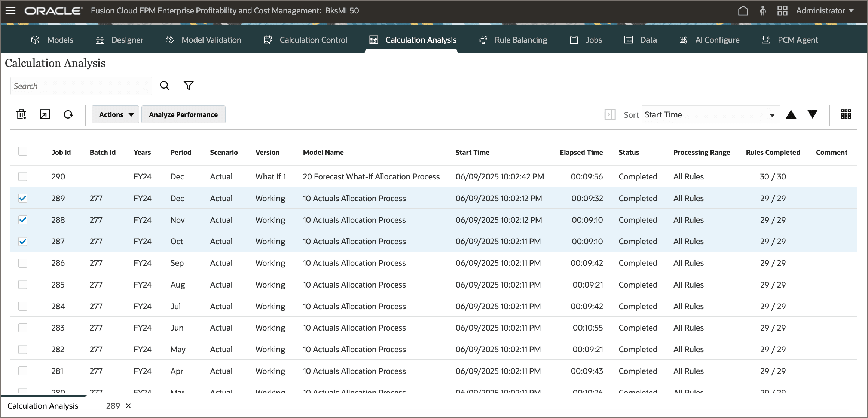Expand the Administrator user menu
The height and width of the screenshot is (418, 868).
825,10
